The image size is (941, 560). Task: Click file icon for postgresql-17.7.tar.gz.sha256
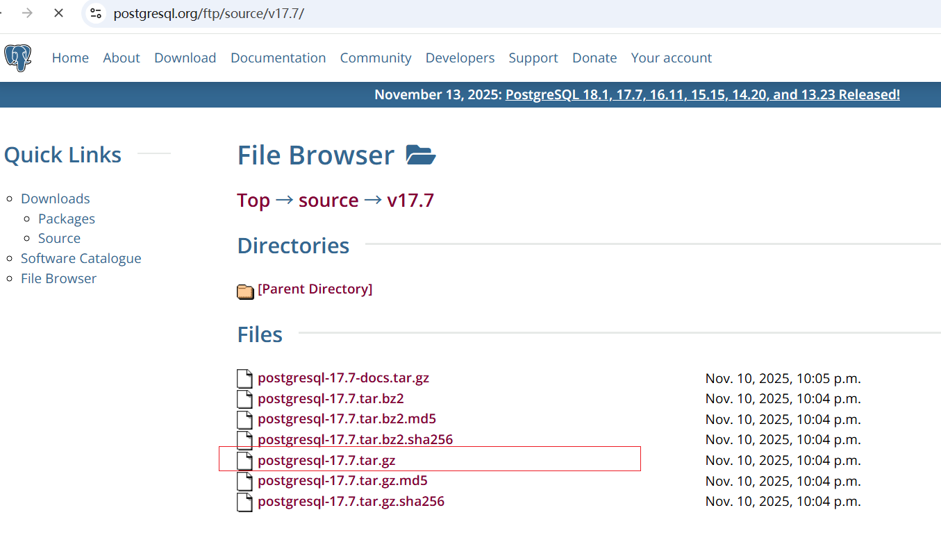(244, 502)
